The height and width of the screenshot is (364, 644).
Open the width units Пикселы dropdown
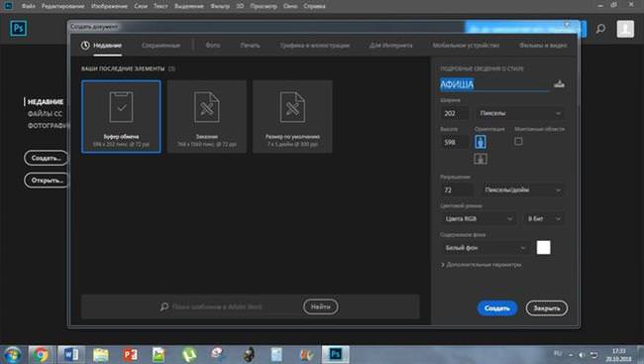coord(519,113)
